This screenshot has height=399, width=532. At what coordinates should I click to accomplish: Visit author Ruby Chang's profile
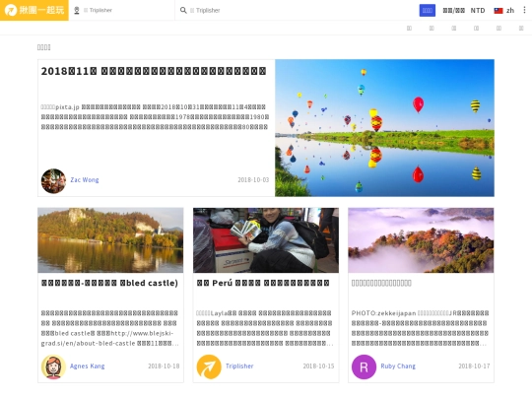[398, 366]
